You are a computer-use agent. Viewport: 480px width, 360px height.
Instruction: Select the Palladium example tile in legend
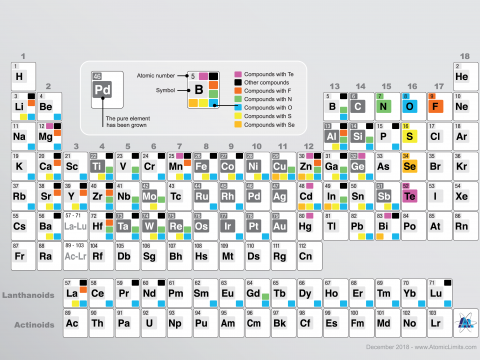point(107,90)
